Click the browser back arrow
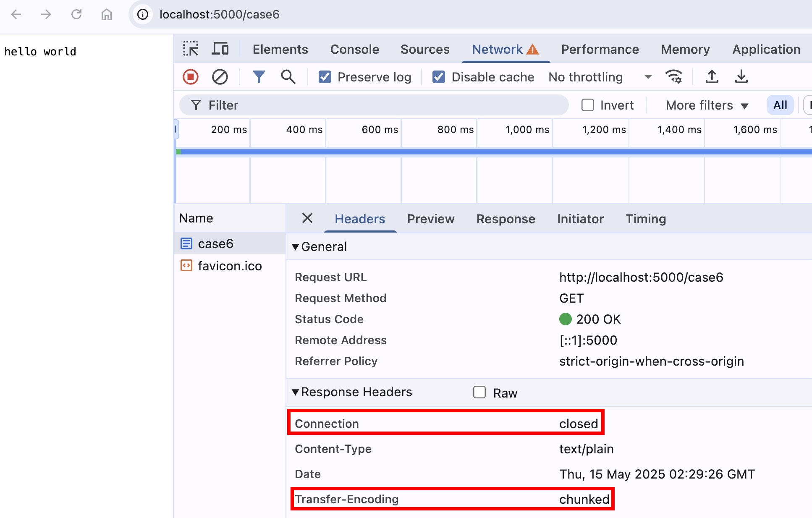 point(16,14)
